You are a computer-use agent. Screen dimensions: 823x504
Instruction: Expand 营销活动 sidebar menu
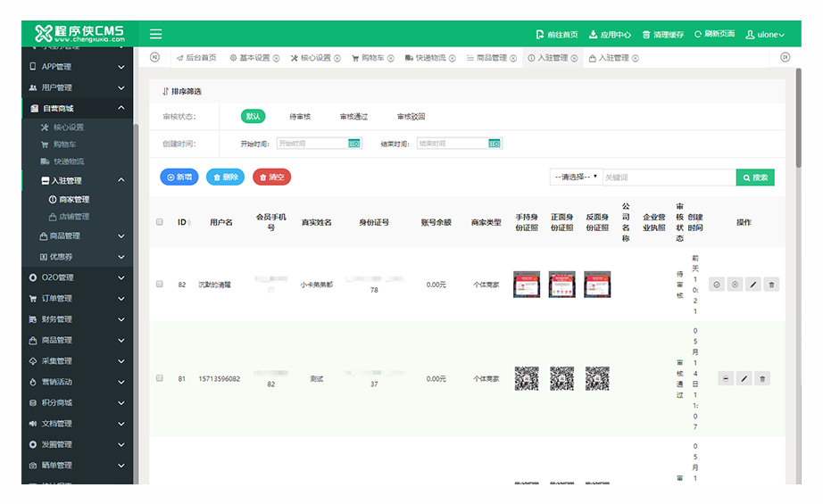click(x=77, y=382)
